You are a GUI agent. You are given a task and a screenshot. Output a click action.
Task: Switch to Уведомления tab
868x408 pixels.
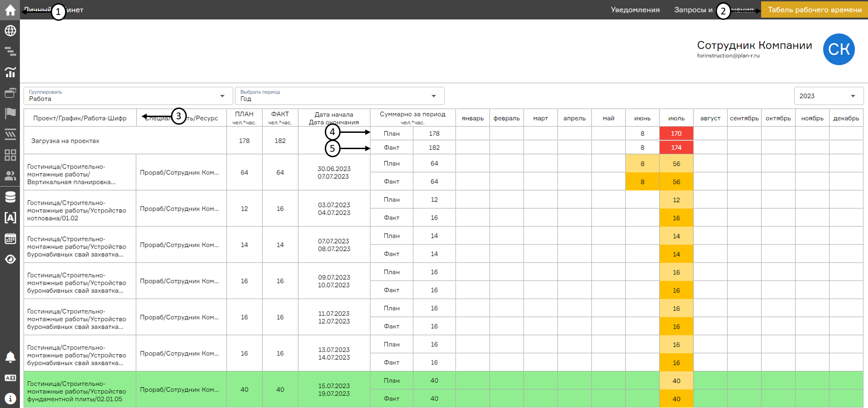coord(635,9)
